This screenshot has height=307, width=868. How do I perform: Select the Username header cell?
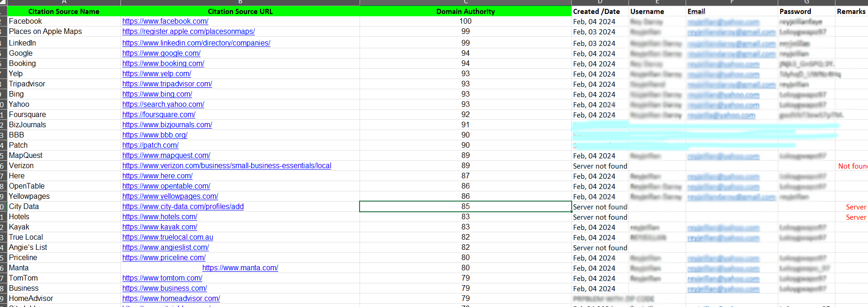point(657,11)
